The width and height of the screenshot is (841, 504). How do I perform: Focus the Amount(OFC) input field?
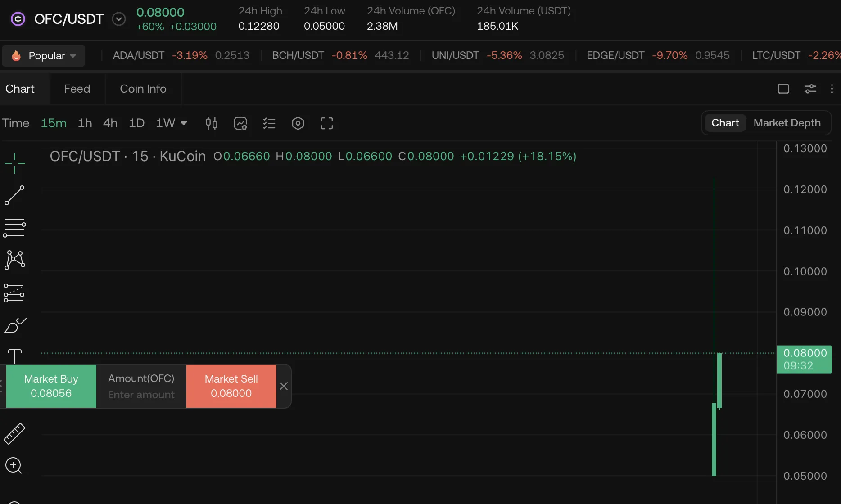pyautogui.click(x=141, y=386)
